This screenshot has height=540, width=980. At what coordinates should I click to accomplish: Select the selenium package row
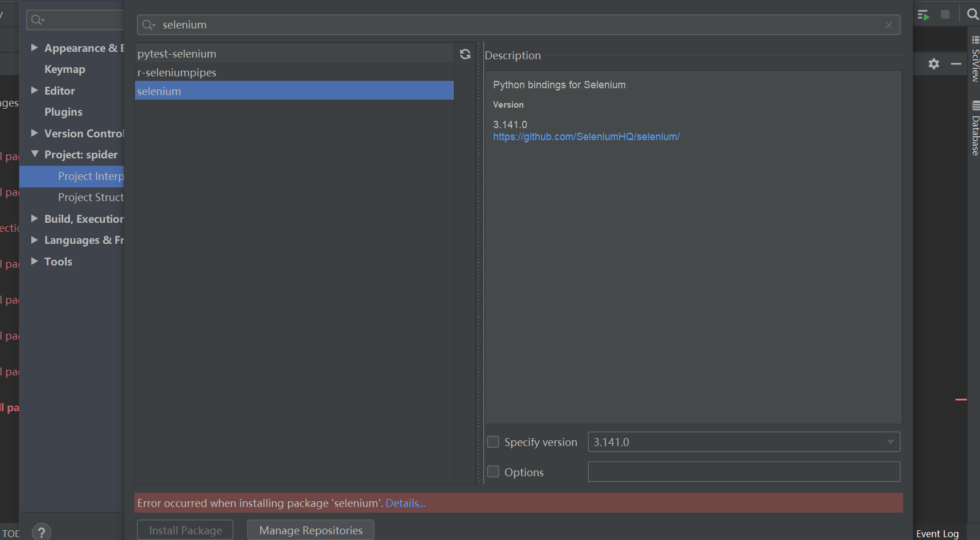click(x=294, y=91)
